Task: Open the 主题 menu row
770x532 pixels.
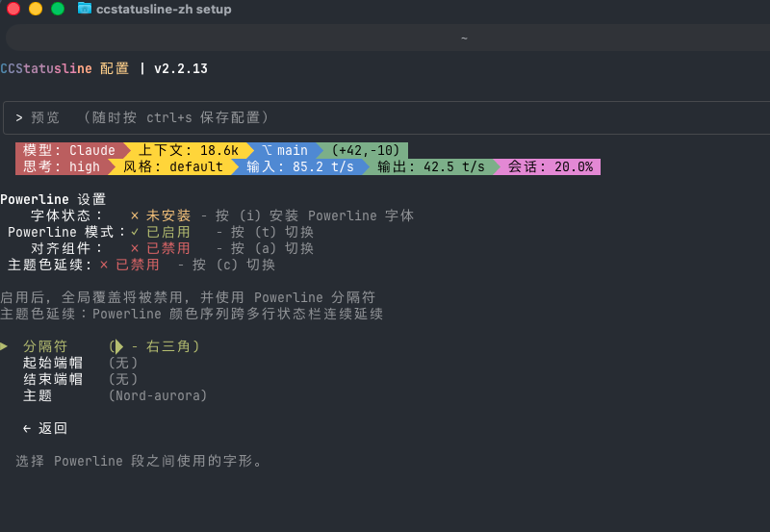Action: click(115, 395)
